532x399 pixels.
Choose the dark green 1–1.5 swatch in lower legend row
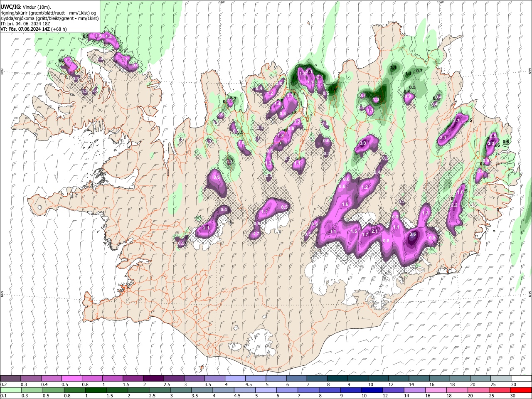point(96,390)
